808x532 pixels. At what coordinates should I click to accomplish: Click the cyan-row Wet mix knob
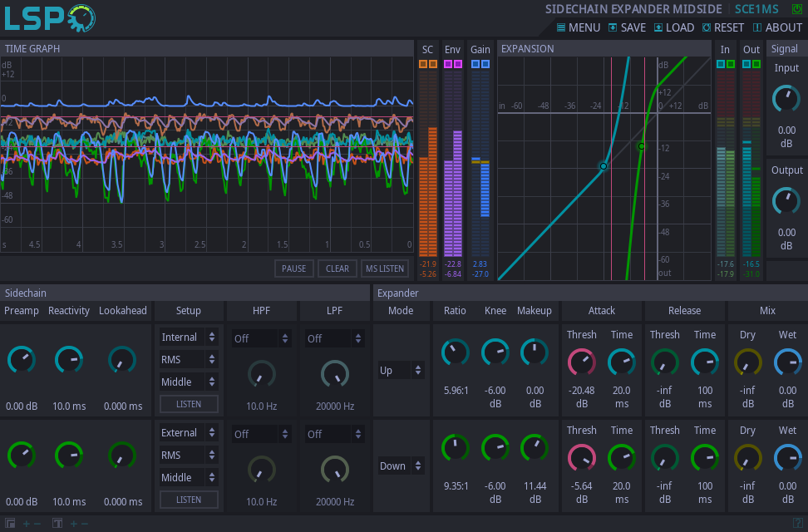[x=788, y=362]
